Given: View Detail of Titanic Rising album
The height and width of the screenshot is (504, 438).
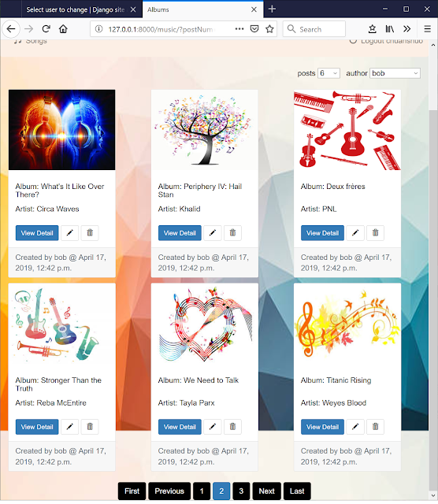Looking at the screenshot, I should pyautogui.click(x=322, y=427).
